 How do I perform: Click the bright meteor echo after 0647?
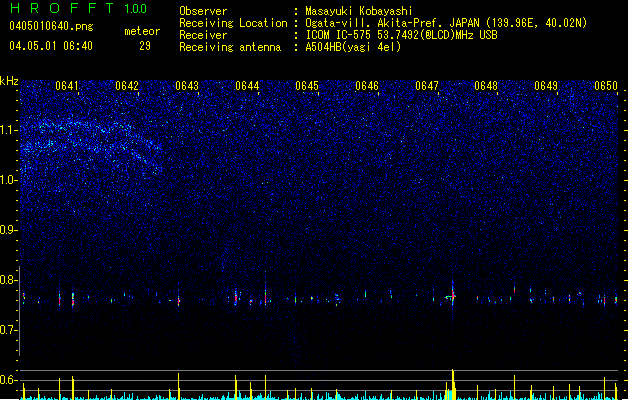click(x=452, y=296)
